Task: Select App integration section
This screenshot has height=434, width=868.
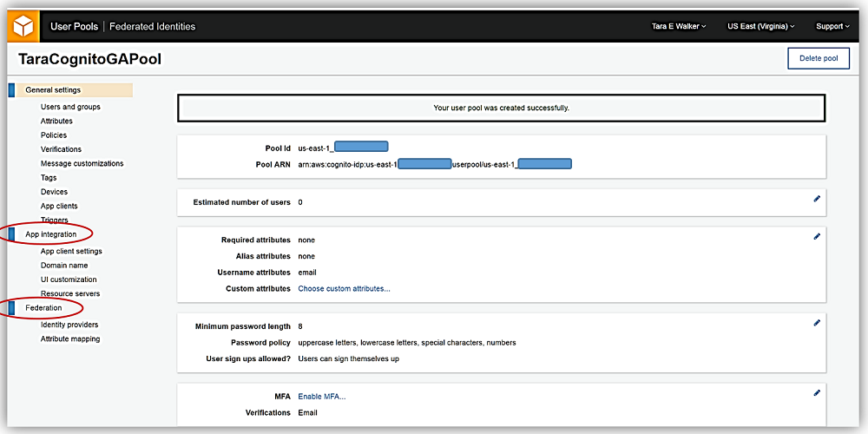Action: 51,234
